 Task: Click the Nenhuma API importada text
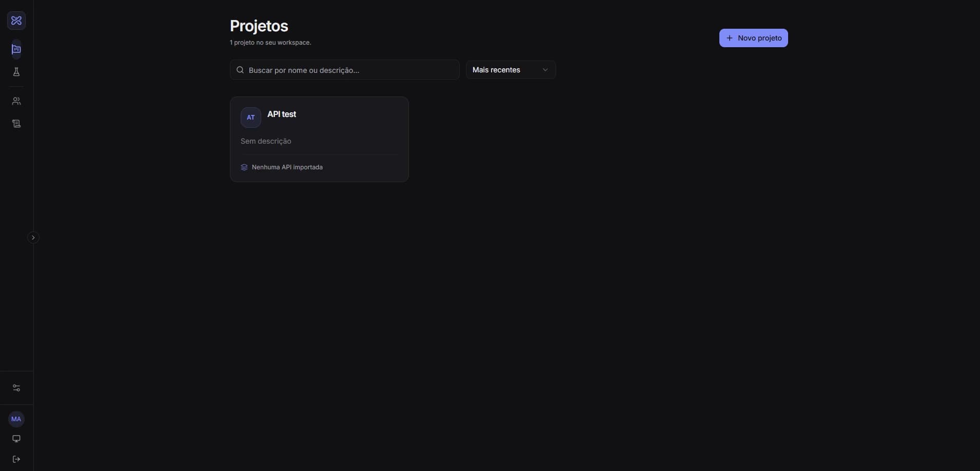coord(287,167)
